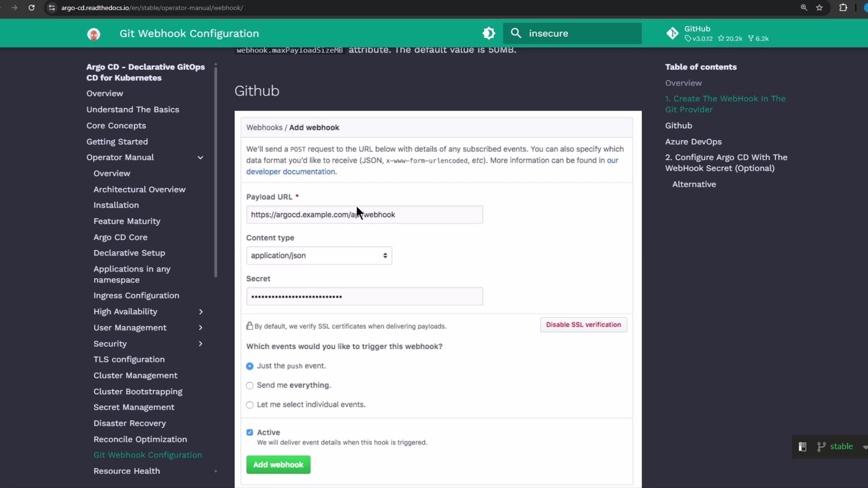Open Operator Manual Overview sub-item
The width and height of the screenshot is (868, 488).
pyautogui.click(x=112, y=174)
